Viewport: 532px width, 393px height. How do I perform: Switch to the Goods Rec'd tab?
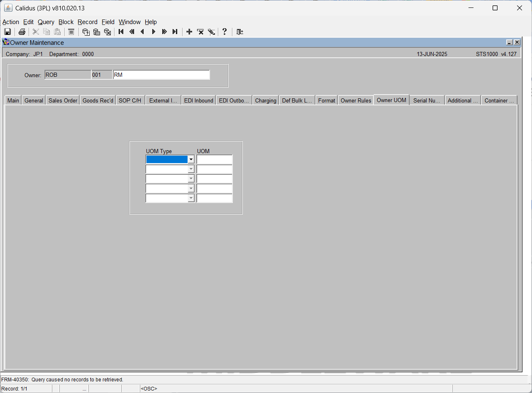(x=98, y=100)
